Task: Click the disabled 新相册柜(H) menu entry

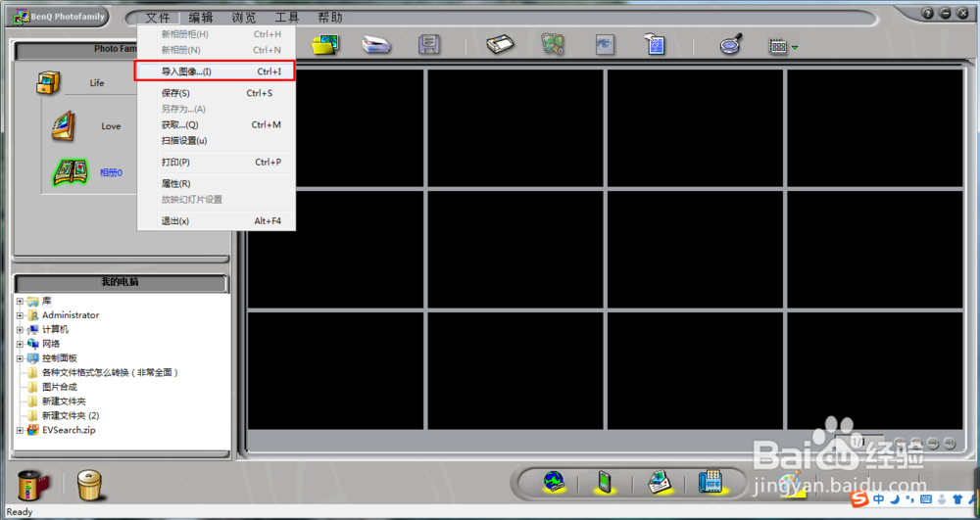Action: coord(217,33)
